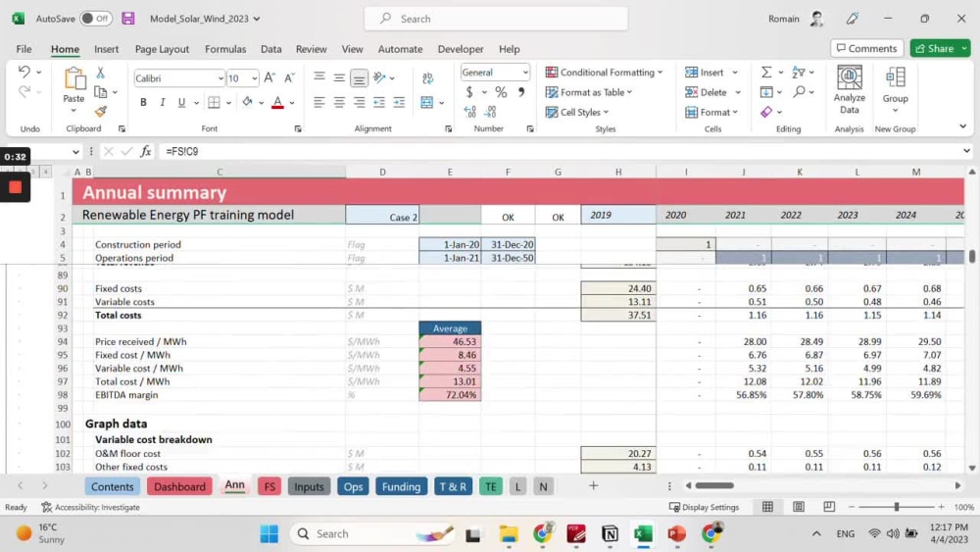Switch to the Page Layout tab
Screen dimensions: 980x552
(x=162, y=49)
